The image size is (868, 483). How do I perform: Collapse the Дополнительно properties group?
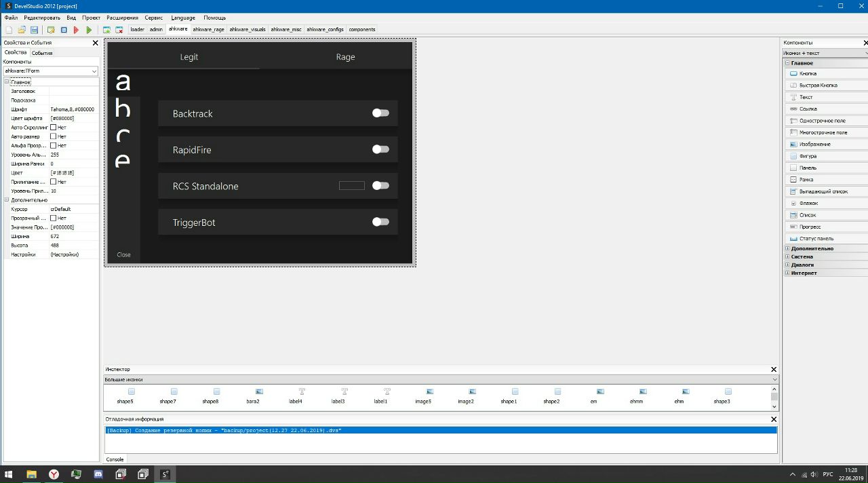(7, 200)
